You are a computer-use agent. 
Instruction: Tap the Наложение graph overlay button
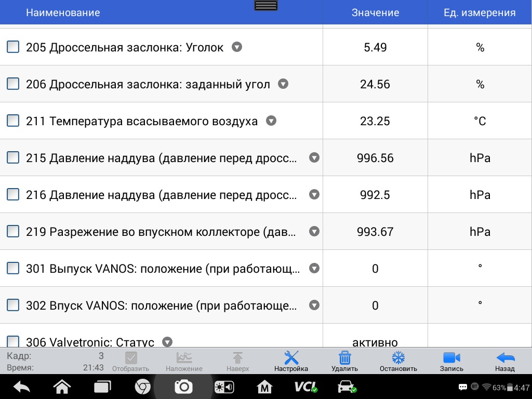pyautogui.click(x=184, y=361)
